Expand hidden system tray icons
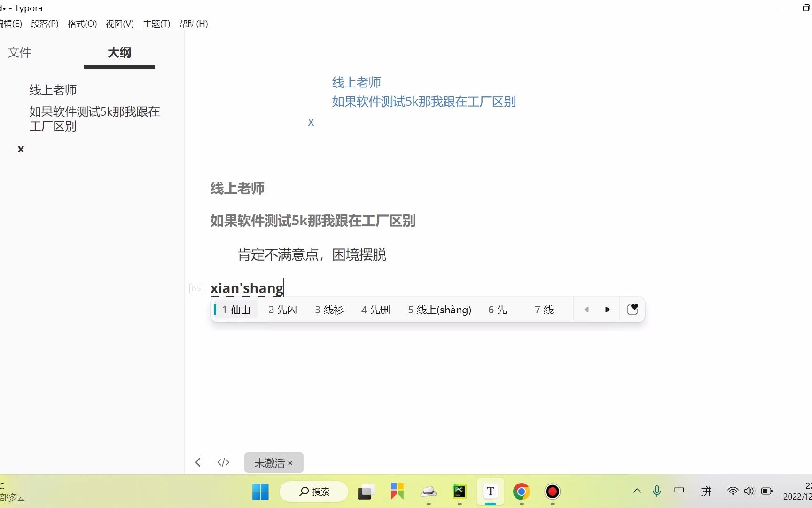 pos(637,491)
